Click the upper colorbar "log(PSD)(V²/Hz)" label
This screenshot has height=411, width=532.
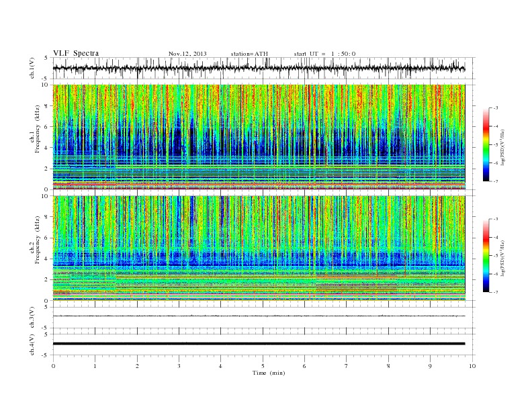click(x=502, y=146)
